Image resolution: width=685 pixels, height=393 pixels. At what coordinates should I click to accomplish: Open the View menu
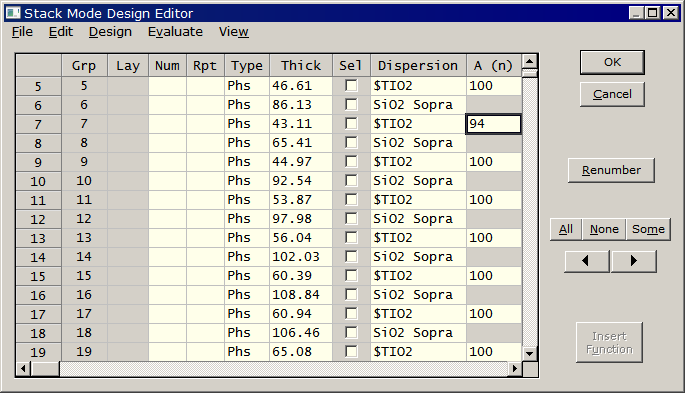tap(234, 32)
